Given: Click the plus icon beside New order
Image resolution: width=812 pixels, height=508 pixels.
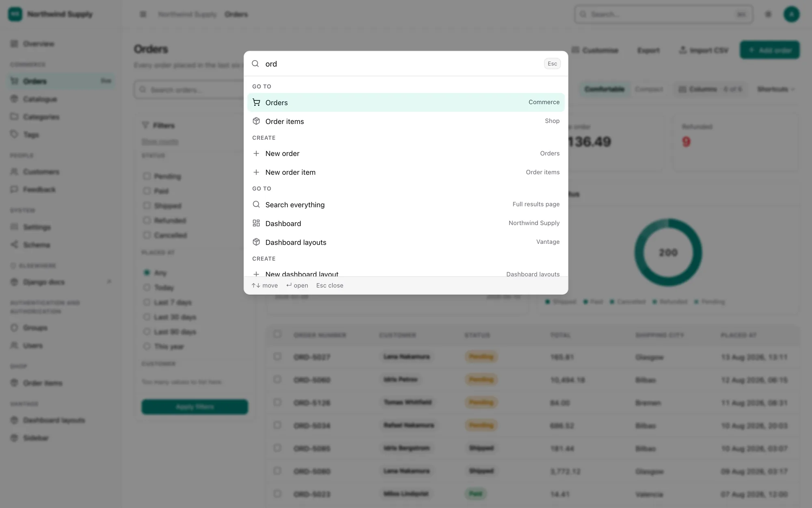Looking at the screenshot, I should 256,154.
